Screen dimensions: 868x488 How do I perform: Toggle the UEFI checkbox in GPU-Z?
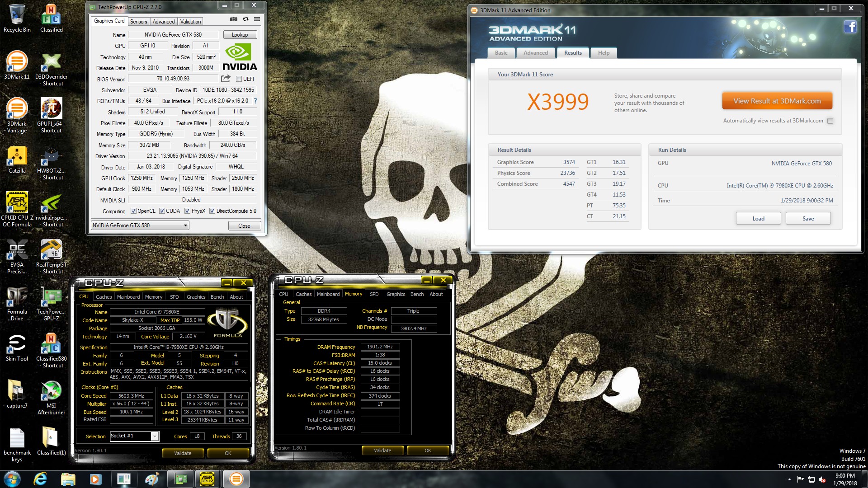[x=239, y=79]
